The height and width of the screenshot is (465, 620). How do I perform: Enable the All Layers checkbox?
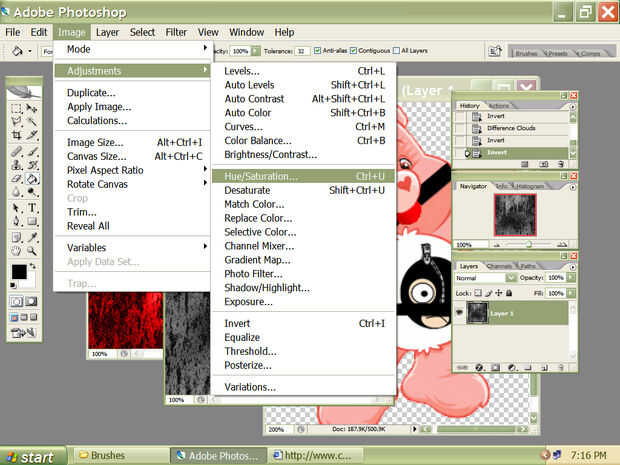click(x=397, y=50)
